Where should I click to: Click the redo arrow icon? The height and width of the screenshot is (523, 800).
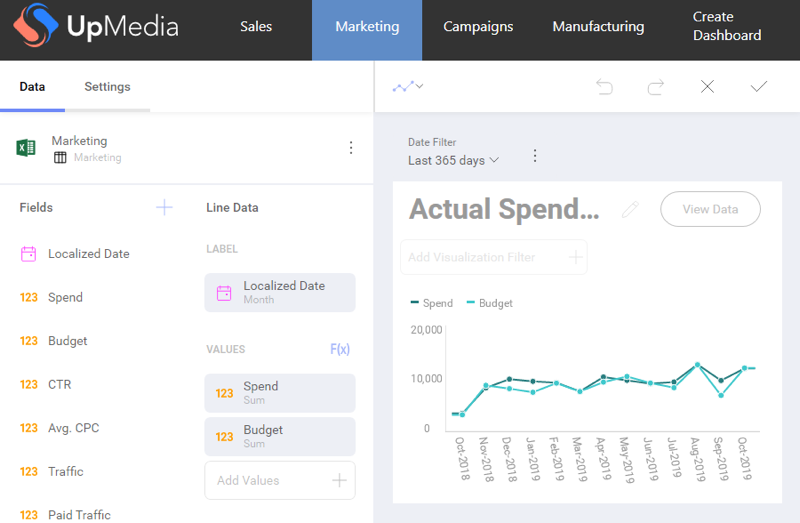pyautogui.click(x=656, y=87)
